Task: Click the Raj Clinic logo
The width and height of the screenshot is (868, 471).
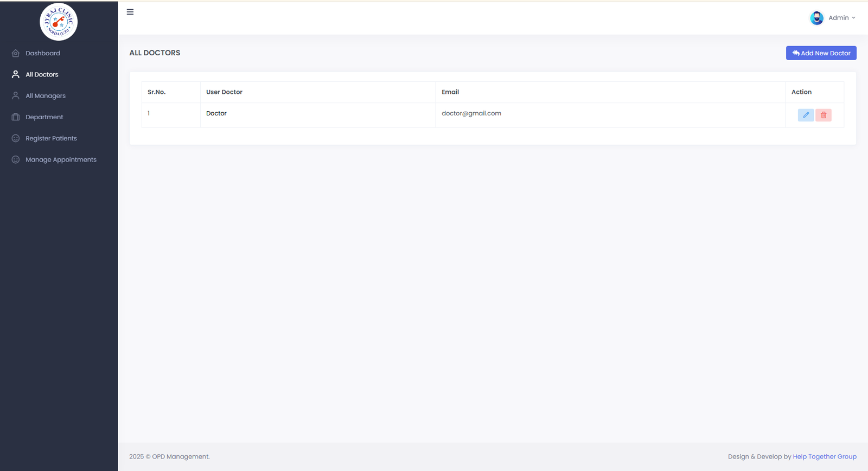Action: click(59, 22)
